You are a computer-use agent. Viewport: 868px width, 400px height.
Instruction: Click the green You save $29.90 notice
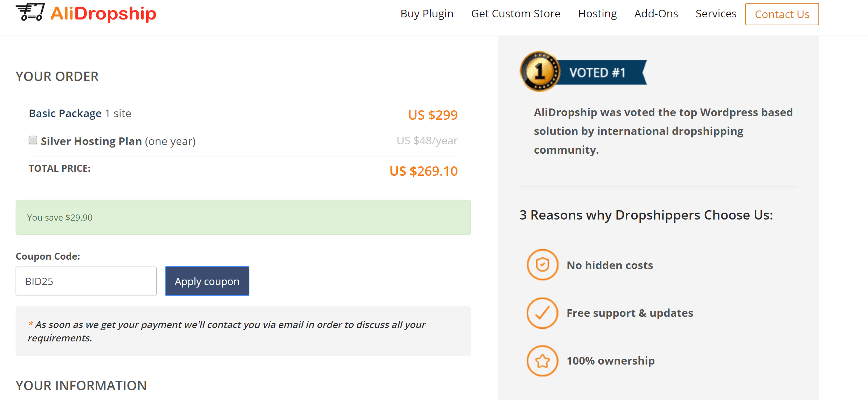pos(243,217)
